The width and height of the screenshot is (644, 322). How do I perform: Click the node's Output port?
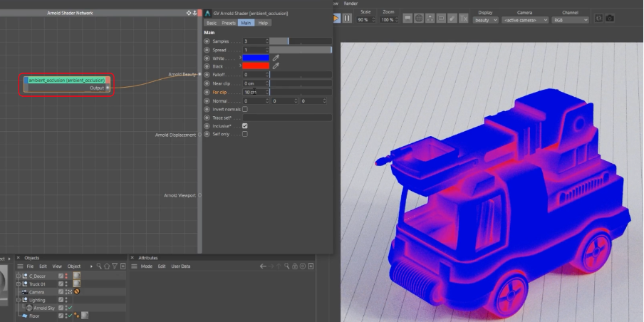[x=108, y=88]
